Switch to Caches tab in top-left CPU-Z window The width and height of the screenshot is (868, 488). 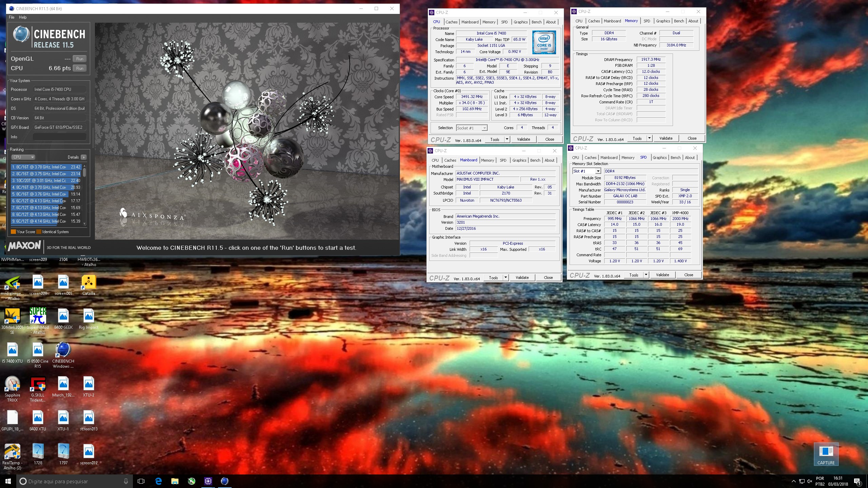[x=451, y=22]
